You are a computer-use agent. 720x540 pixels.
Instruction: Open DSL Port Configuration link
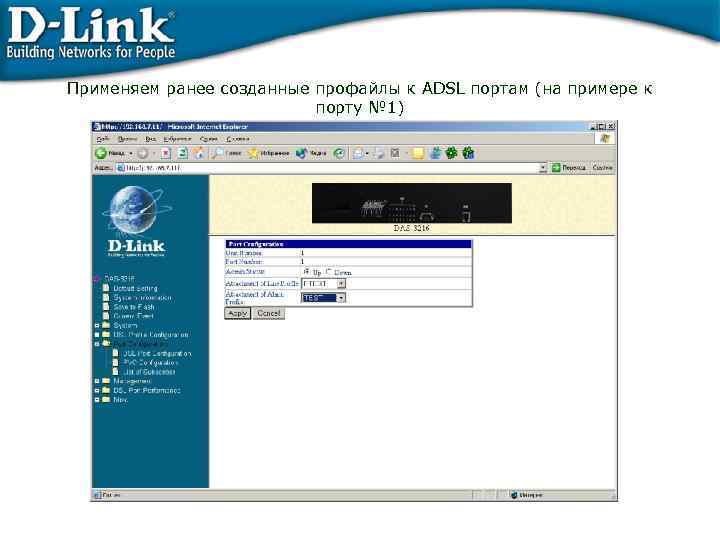158,354
